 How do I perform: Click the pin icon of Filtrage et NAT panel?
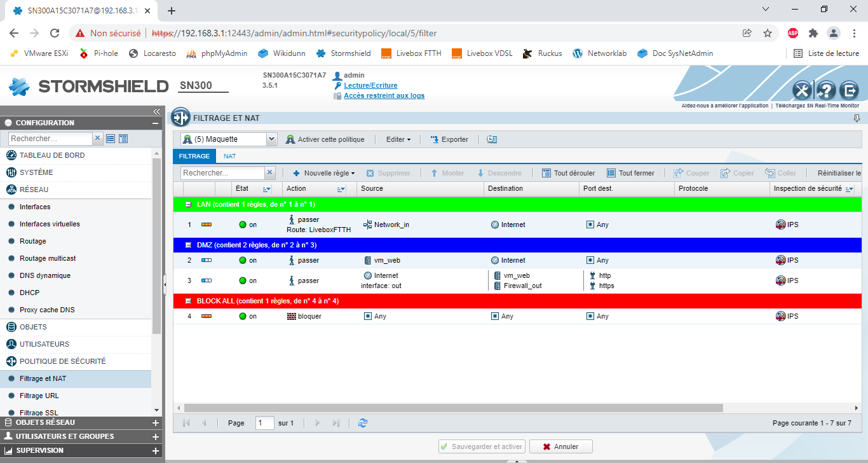857,118
